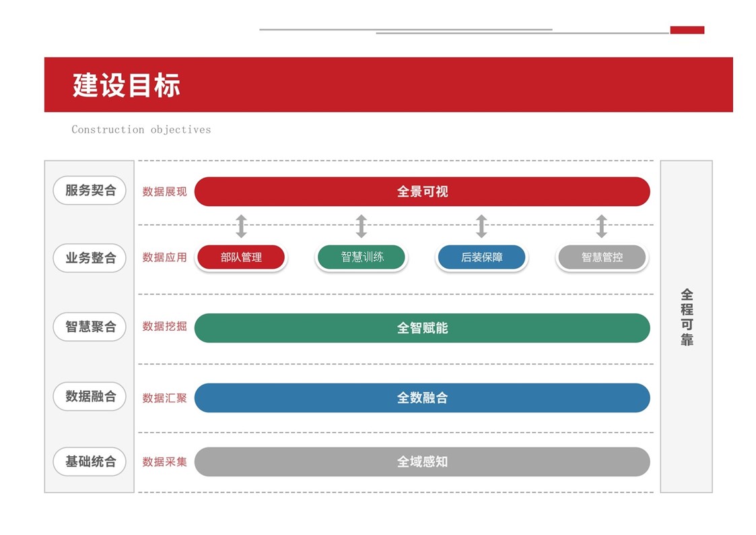
Task: Click the blue 全数融合 bar
Action: tap(422, 398)
